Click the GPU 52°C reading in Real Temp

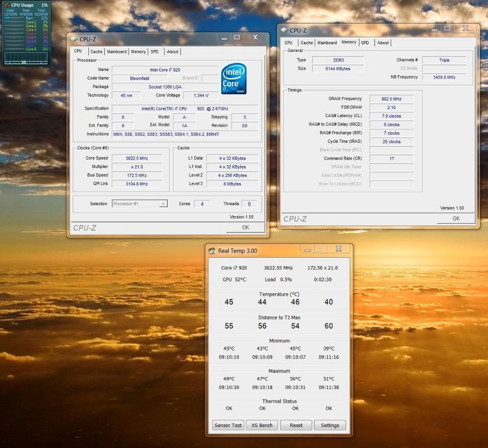pos(234,279)
